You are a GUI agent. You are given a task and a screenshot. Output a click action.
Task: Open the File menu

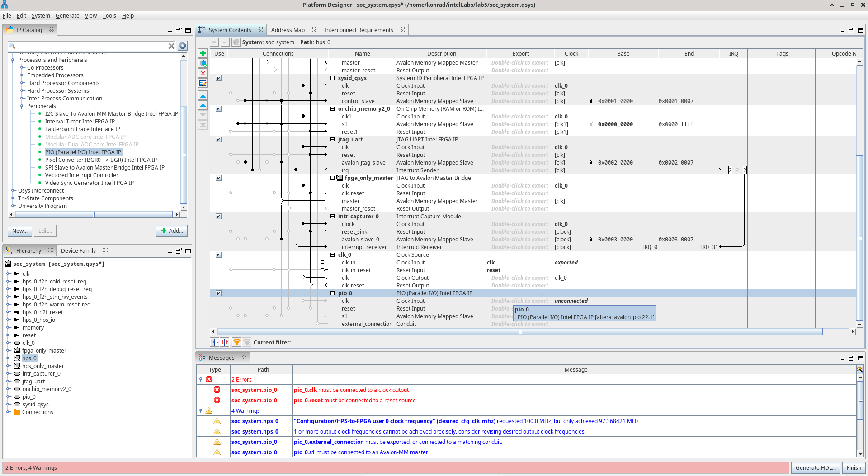[x=7, y=15]
